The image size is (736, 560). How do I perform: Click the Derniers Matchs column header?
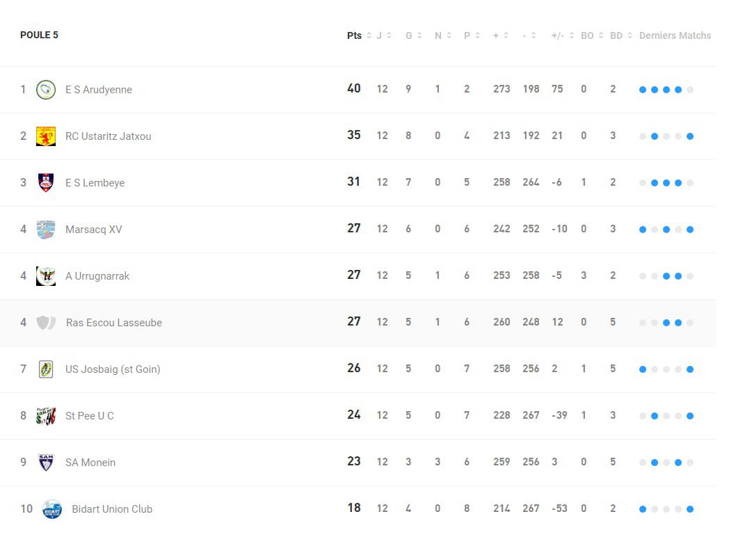click(x=675, y=35)
